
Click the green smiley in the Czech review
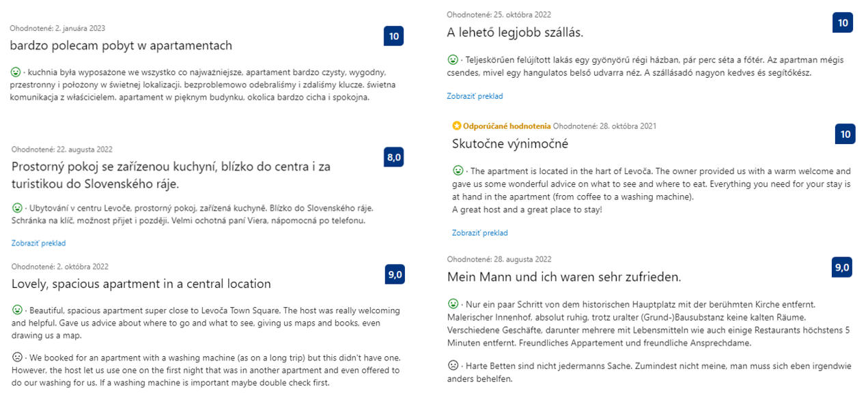pyautogui.click(x=17, y=207)
